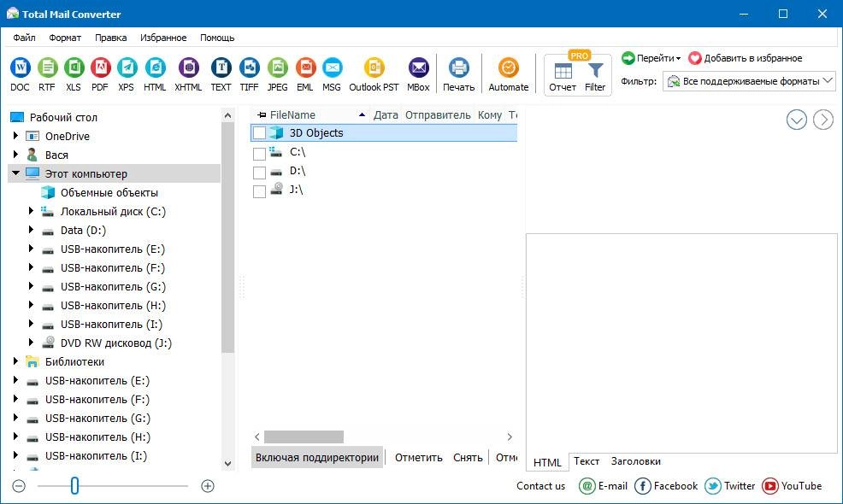The width and height of the screenshot is (843, 504).
Task: Open the Избранное menu
Action: point(163,38)
